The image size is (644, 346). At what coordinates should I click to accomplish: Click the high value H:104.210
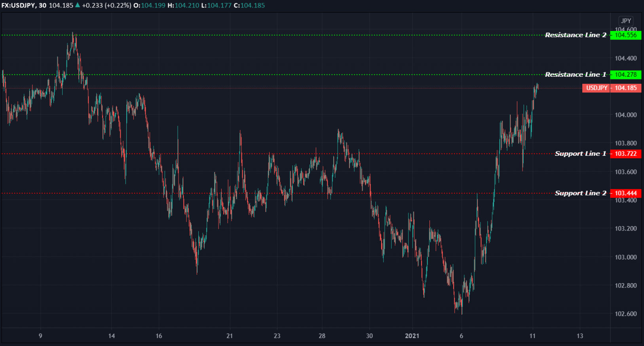point(183,6)
